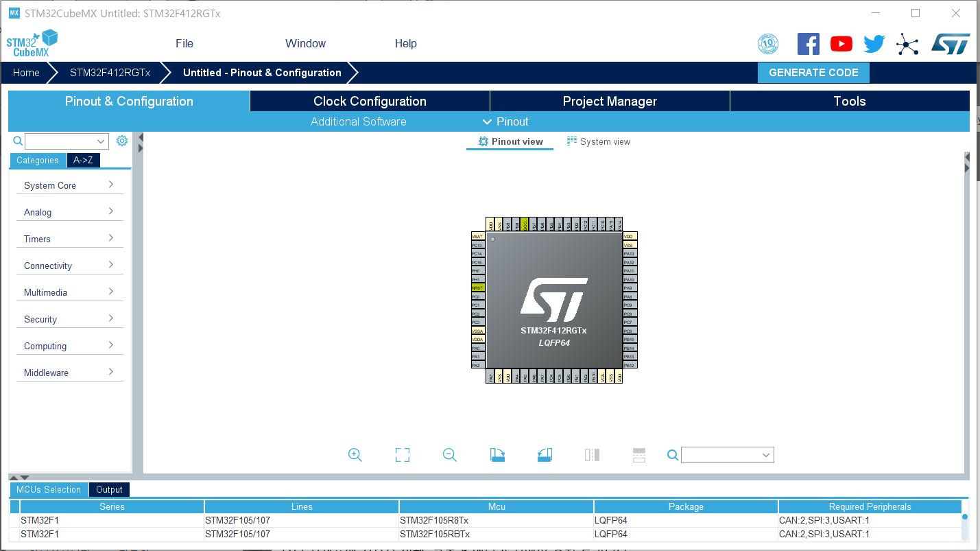The width and height of the screenshot is (980, 551).
Task: Click the up arrow above MCUs Selection tab
Action: 14,477
